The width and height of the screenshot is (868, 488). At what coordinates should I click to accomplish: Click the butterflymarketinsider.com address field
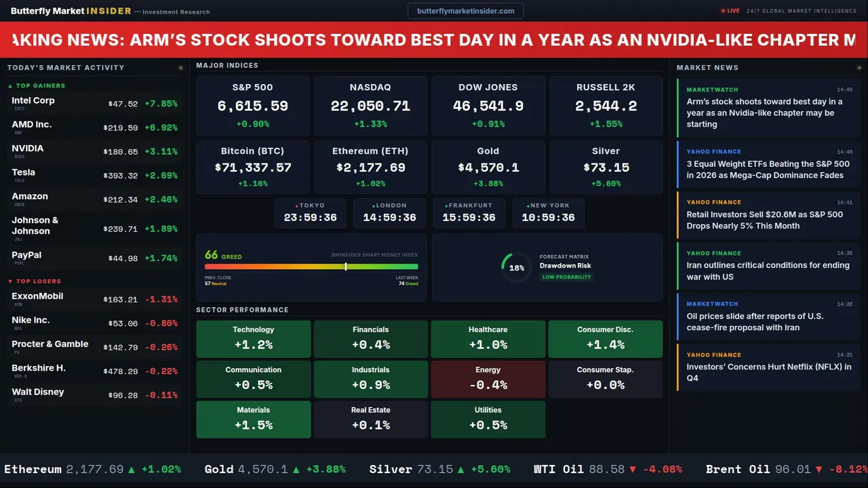(466, 11)
